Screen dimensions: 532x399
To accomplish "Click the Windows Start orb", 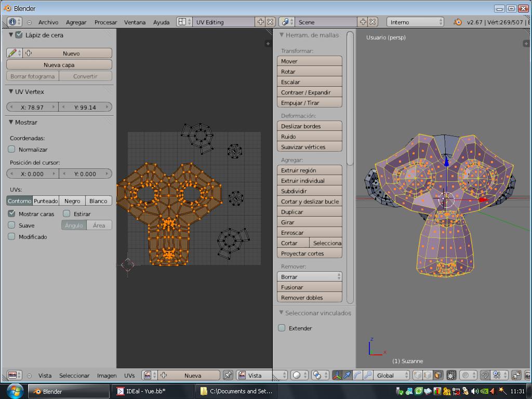I will (x=14, y=391).
